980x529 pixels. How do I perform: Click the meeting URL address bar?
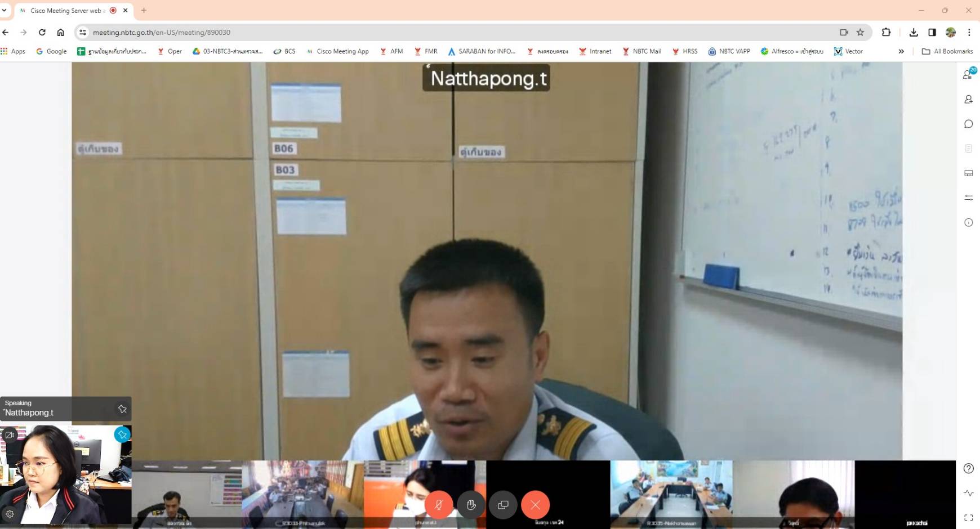tap(462, 33)
